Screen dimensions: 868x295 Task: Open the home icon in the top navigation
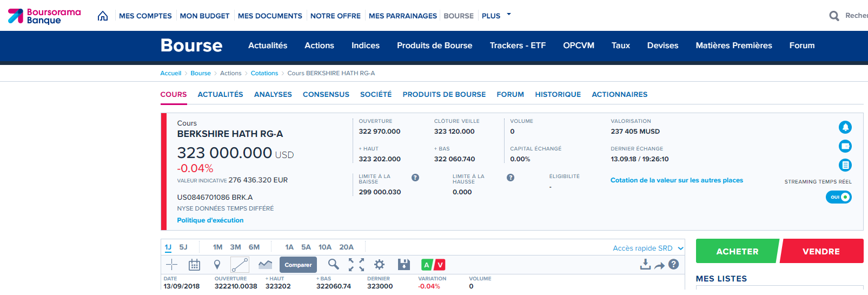pos(103,16)
